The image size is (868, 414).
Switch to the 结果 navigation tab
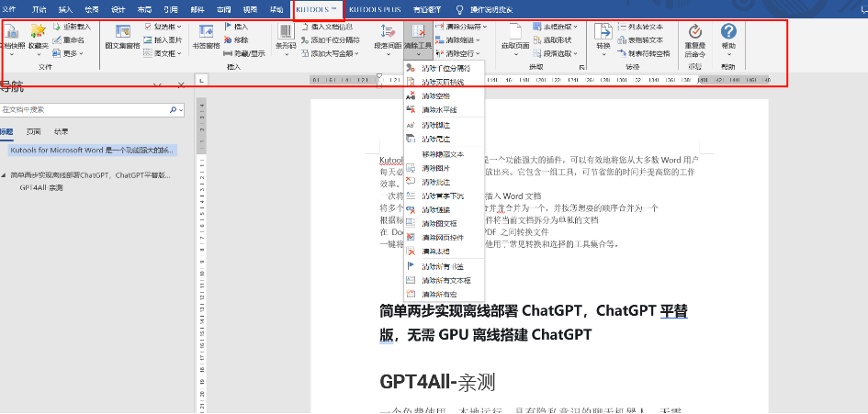62,132
